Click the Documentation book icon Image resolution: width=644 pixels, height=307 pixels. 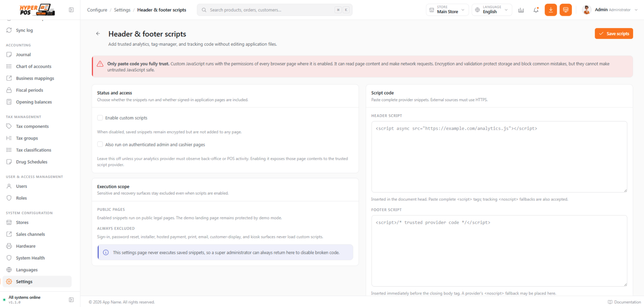610,302
